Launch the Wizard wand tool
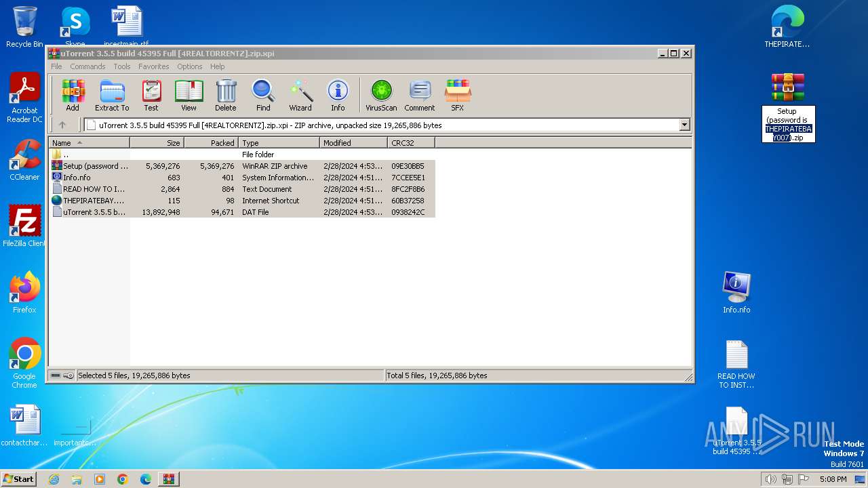The width and height of the screenshot is (868, 488). (300, 96)
